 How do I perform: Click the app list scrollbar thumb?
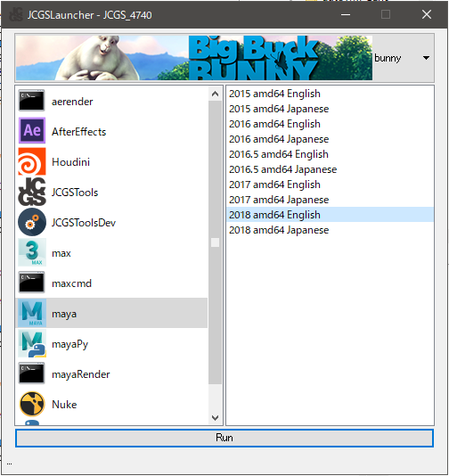pyautogui.click(x=215, y=242)
